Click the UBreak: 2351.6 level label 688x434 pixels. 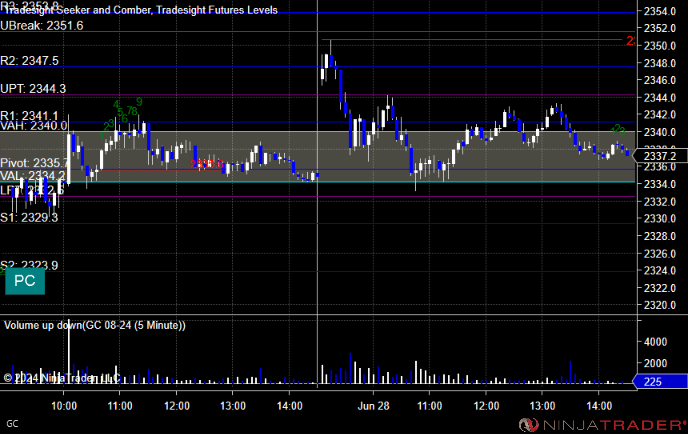(42, 25)
